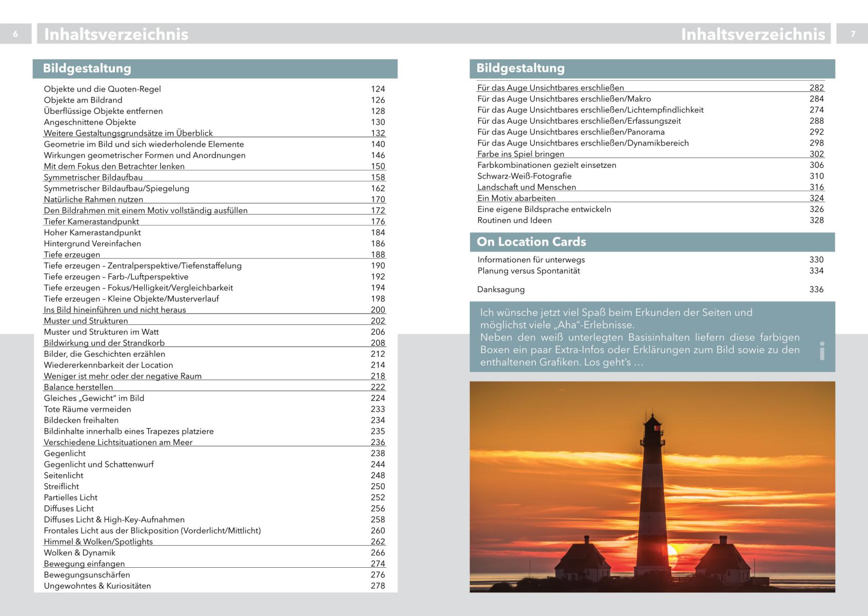868x616 pixels.
Task: Click the 'Danksagung' entry
Action: click(x=501, y=290)
